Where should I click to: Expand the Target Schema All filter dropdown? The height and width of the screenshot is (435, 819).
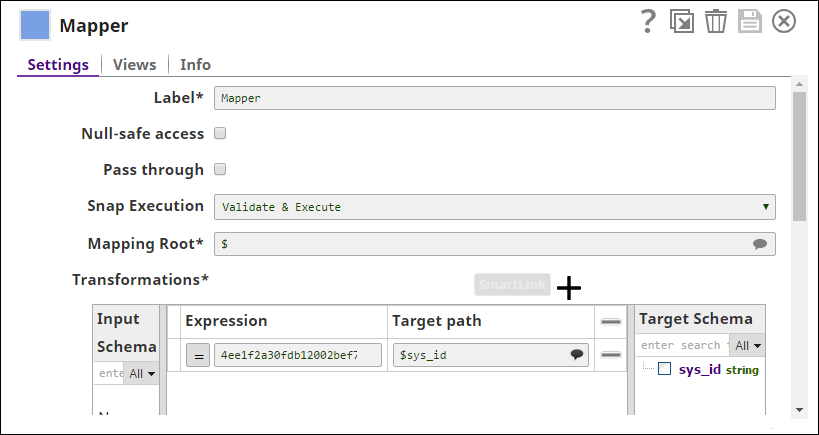coord(747,345)
